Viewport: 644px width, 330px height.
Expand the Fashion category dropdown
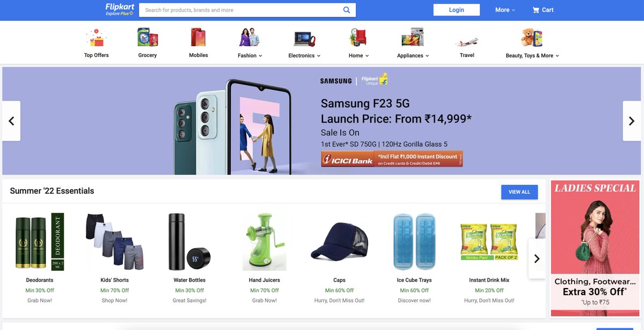click(250, 55)
